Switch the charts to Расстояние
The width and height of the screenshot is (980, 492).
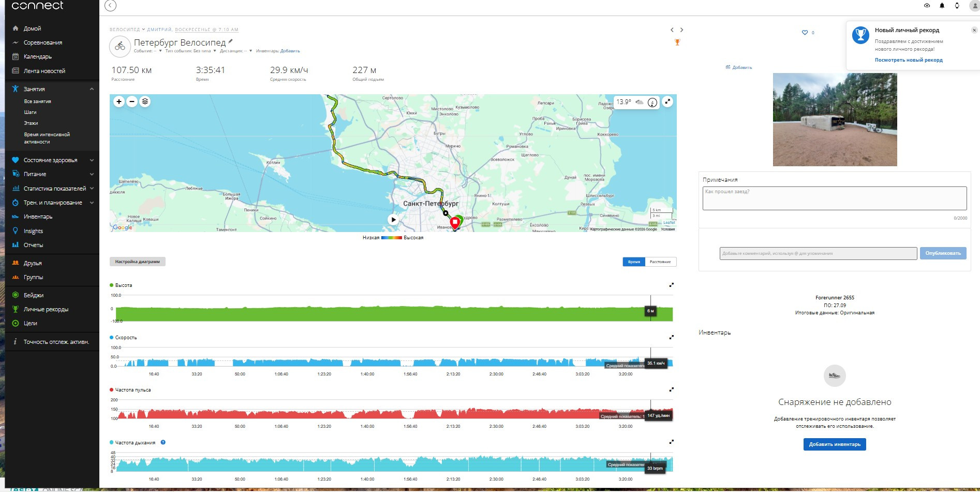[660, 262]
